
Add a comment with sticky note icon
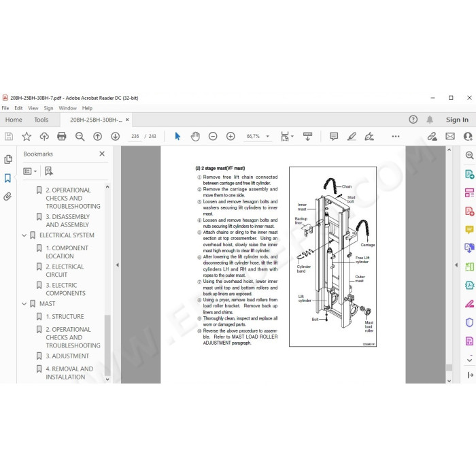point(334,136)
